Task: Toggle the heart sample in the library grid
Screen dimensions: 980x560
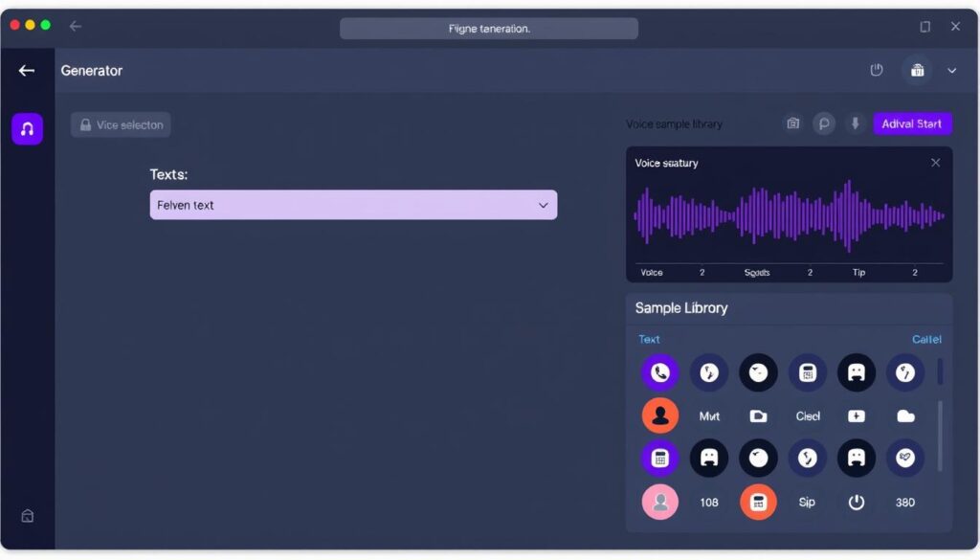Action: 904,458
